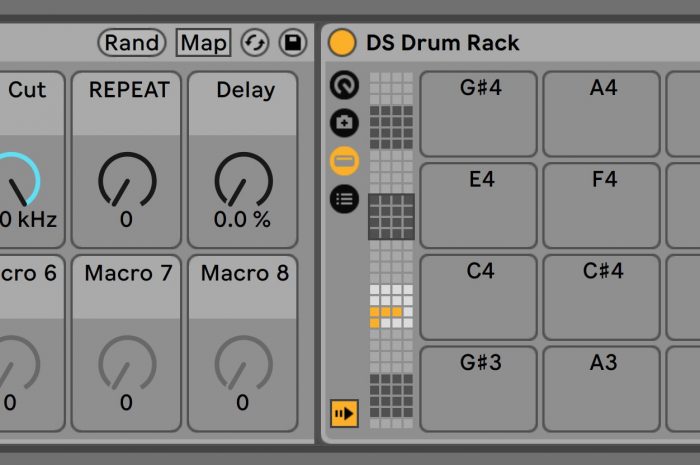Screen dimensions: 700x465
Task: Open macro variations camera icon
Action: point(344,122)
